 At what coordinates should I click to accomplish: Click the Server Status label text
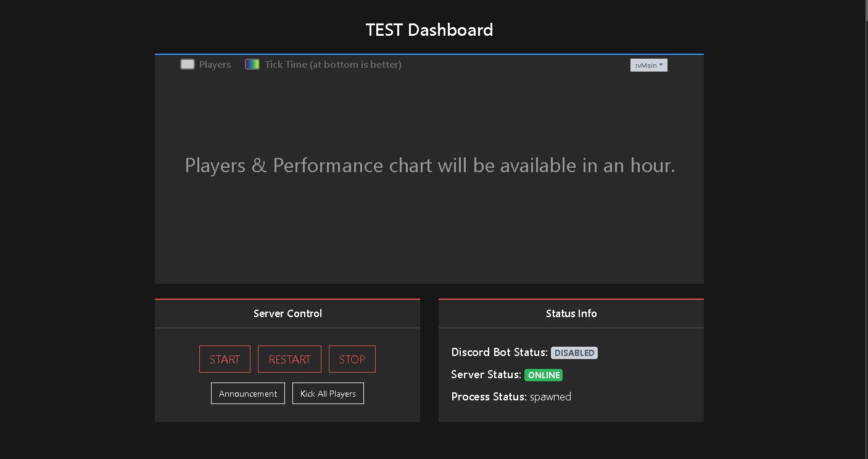point(486,374)
